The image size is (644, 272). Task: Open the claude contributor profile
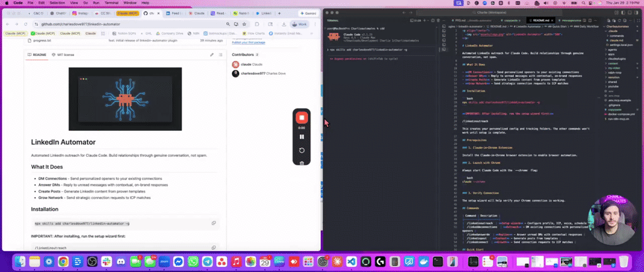[247, 64]
